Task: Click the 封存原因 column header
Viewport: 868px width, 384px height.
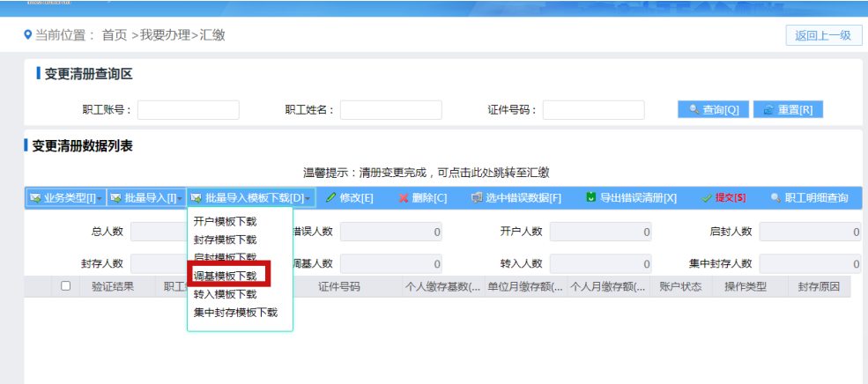Action: pos(820,286)
